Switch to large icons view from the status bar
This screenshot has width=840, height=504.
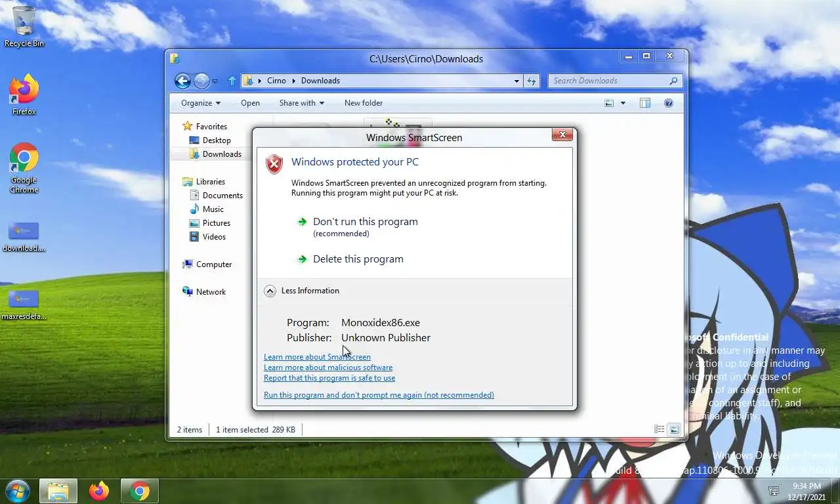pyautogui.click(x=674, y=429)
